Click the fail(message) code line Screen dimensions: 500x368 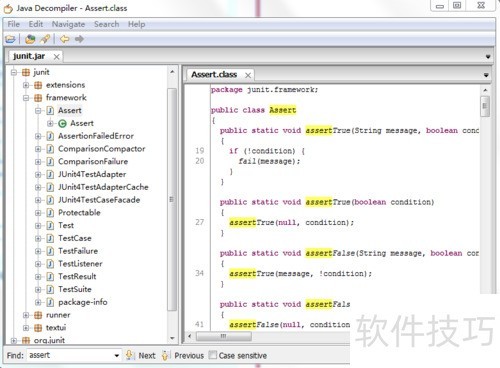pos(269,161)
